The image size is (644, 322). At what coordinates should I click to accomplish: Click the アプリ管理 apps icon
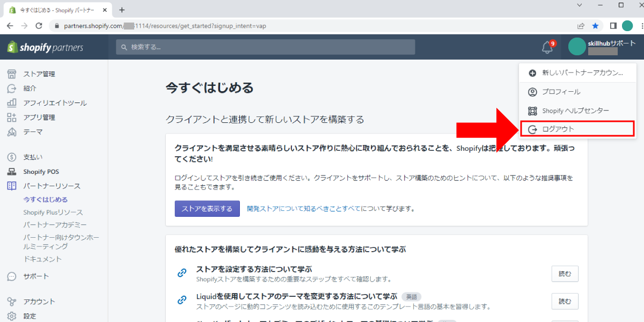(12, 117)
